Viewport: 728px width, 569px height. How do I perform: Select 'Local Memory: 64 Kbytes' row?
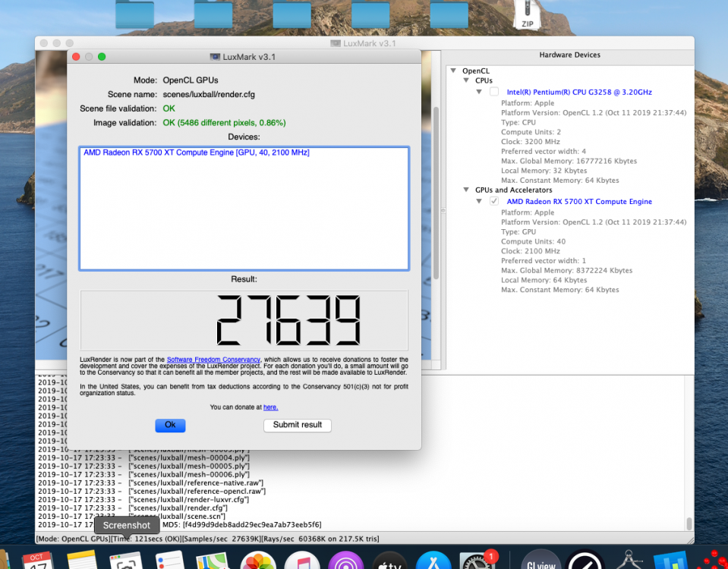click(x=544, y=280)
